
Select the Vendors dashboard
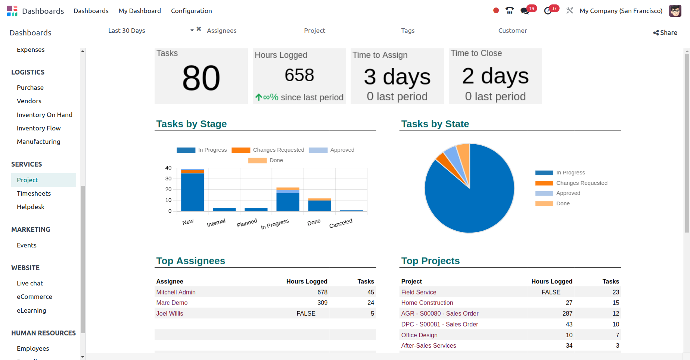29,101
